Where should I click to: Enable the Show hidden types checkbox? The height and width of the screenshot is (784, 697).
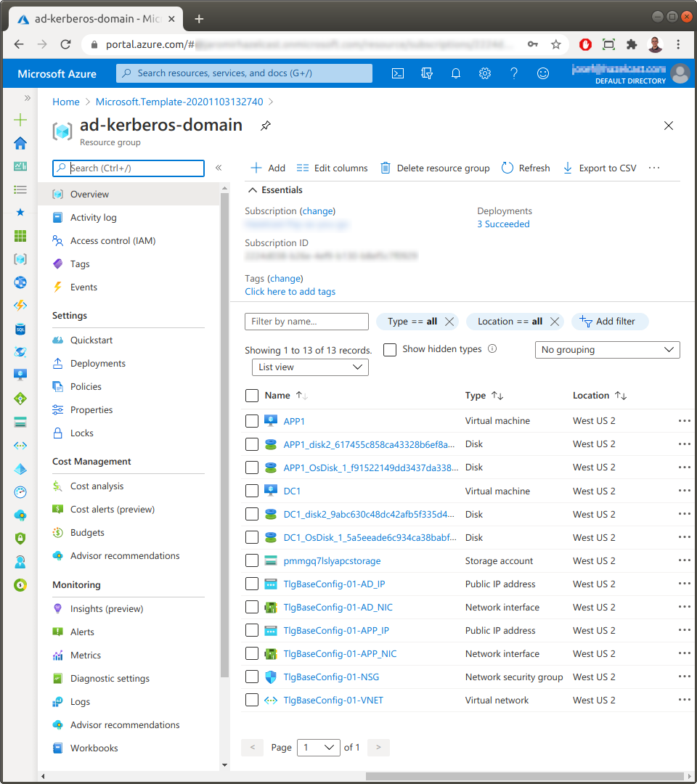coord(390,349)
